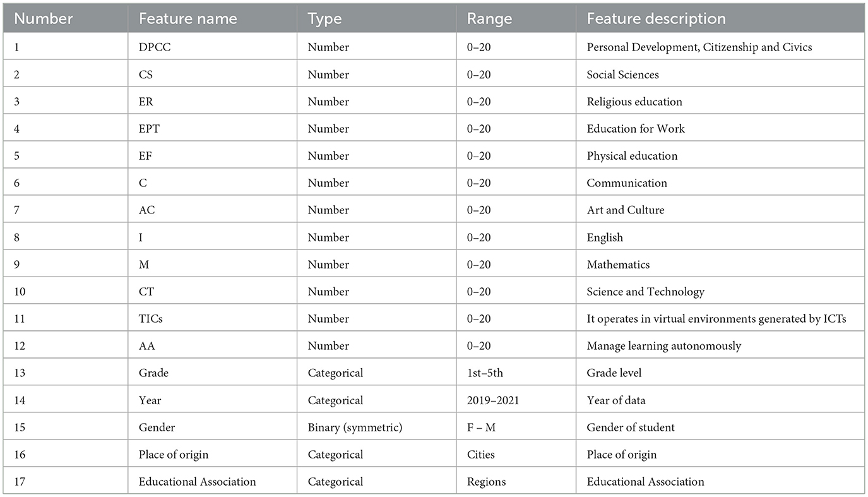Select the TICs feature name cell

click(151, 319)
